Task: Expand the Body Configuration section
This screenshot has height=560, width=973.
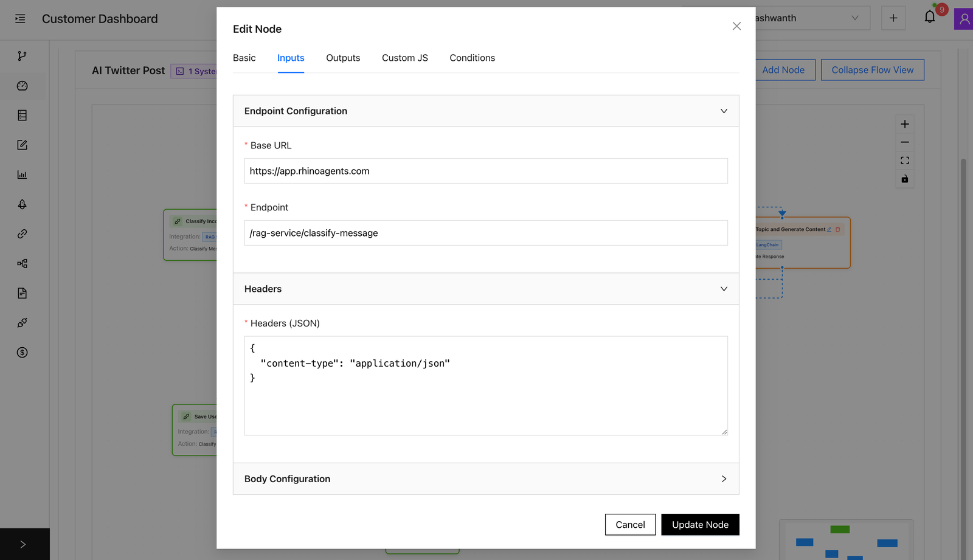Action: tap(724, 479)
